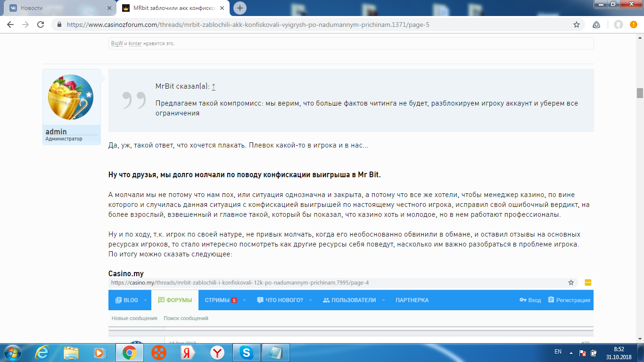View site security lock info
The image size is (644, 362).
59,25
